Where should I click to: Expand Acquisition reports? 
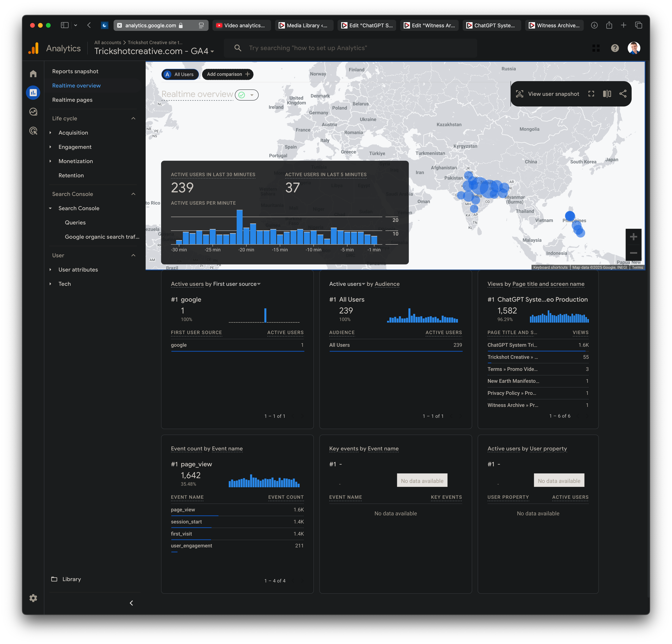(50, 133)
